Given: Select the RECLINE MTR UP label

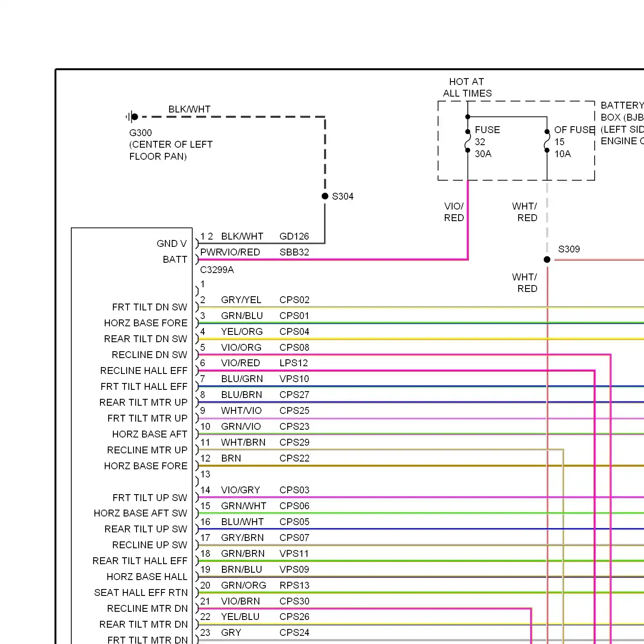Looking at the screenshot, I should pos(147,450).
